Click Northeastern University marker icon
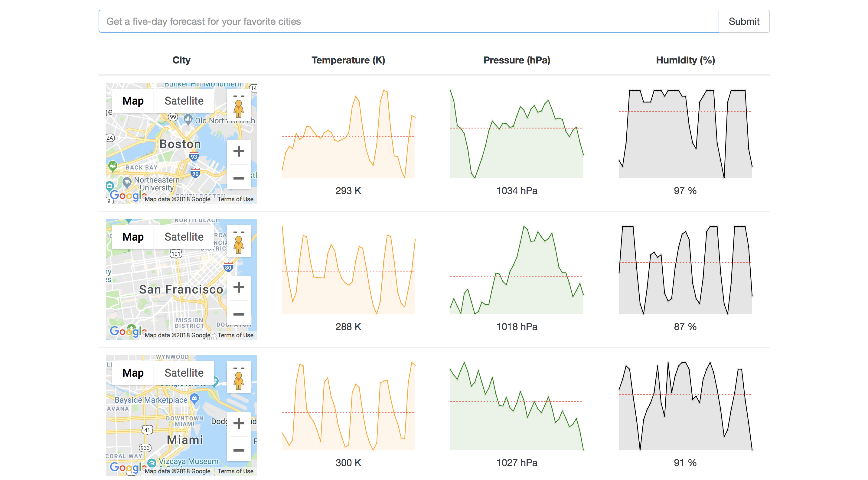This screenshot has width=868, height=480. pos(127,182)
